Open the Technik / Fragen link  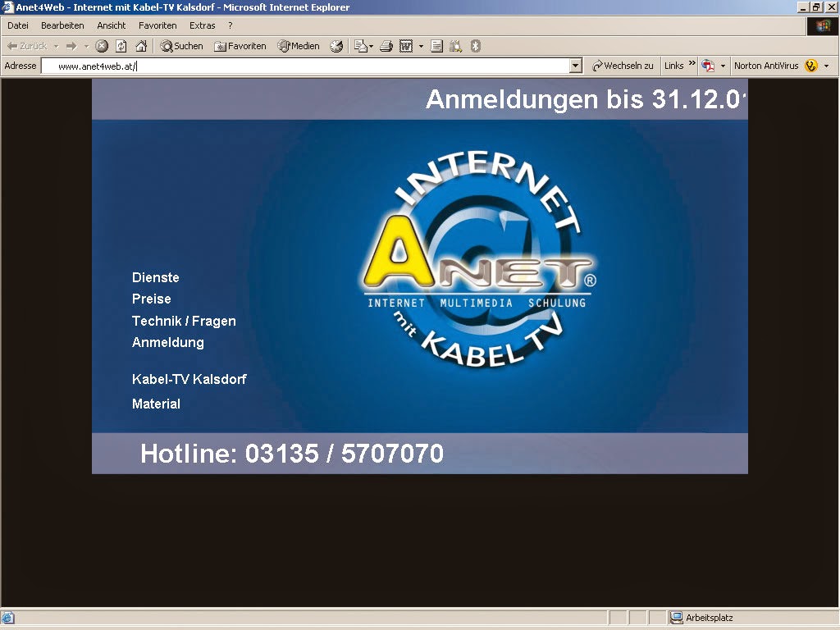click(184, 321)
